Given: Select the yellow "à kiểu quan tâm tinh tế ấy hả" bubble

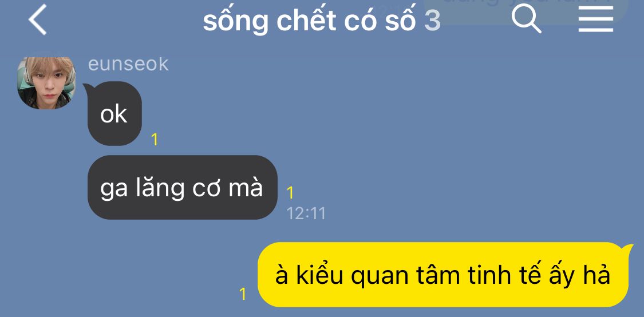Looking at the screenshot, I should tap(445, 275).
